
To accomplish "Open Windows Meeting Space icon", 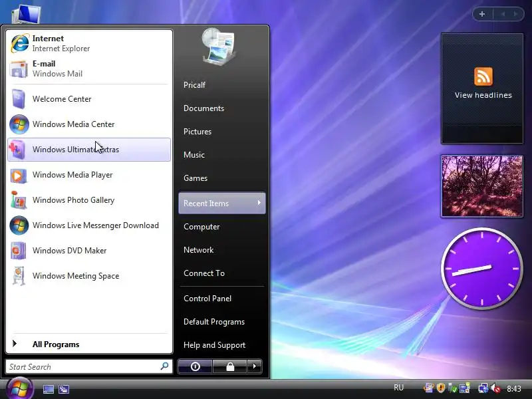I will pyautogui.click(x=19, y=276).
